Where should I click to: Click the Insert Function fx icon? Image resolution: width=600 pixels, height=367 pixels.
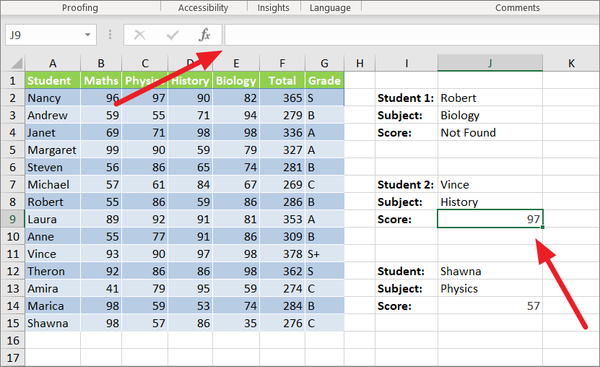click(205, 35)
